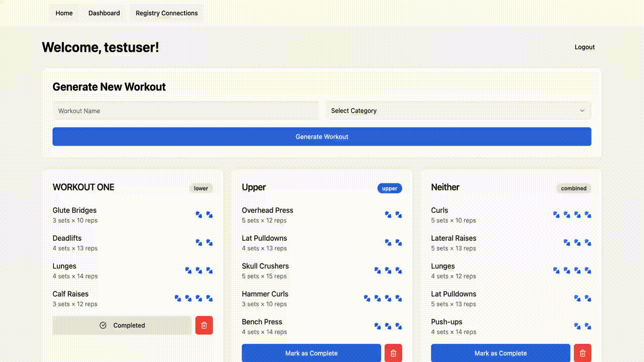644x362 pixels.
Task: Mark the Upper workout as complete
Action: [311, 353]
